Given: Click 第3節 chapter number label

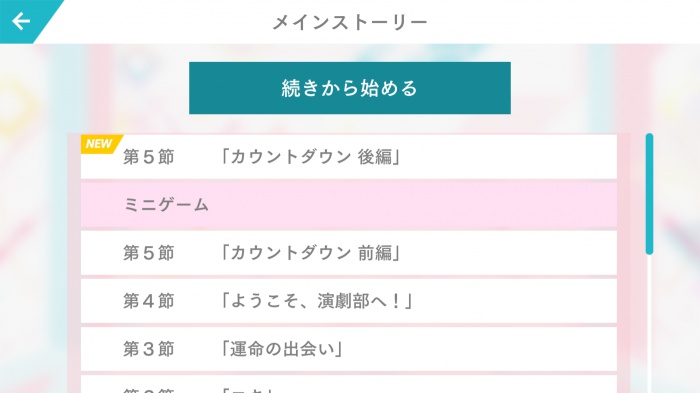Looking at the screenshot, I should point(149,349).
